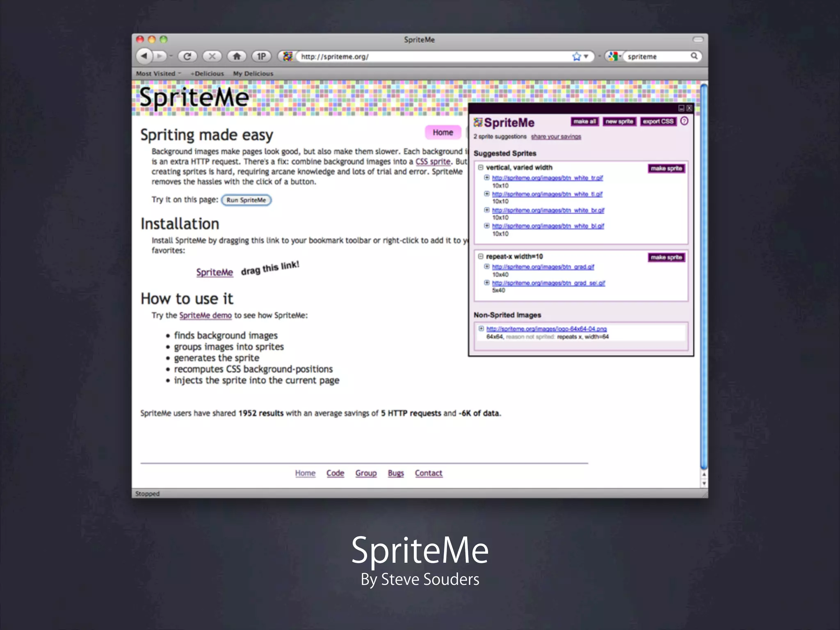Click the export CSS button
This screenshot has width=840, height=630.
(x=658, y=121)
